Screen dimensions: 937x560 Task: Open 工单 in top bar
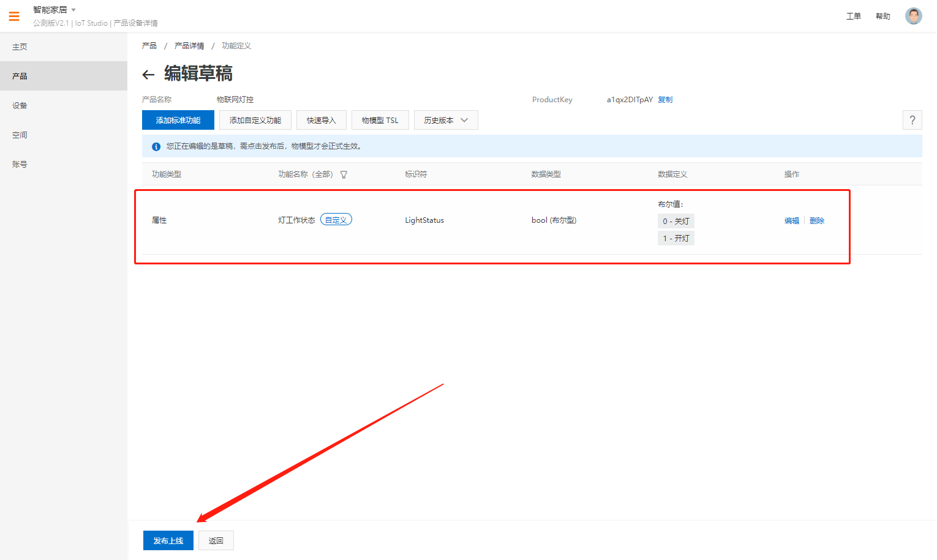853,16
